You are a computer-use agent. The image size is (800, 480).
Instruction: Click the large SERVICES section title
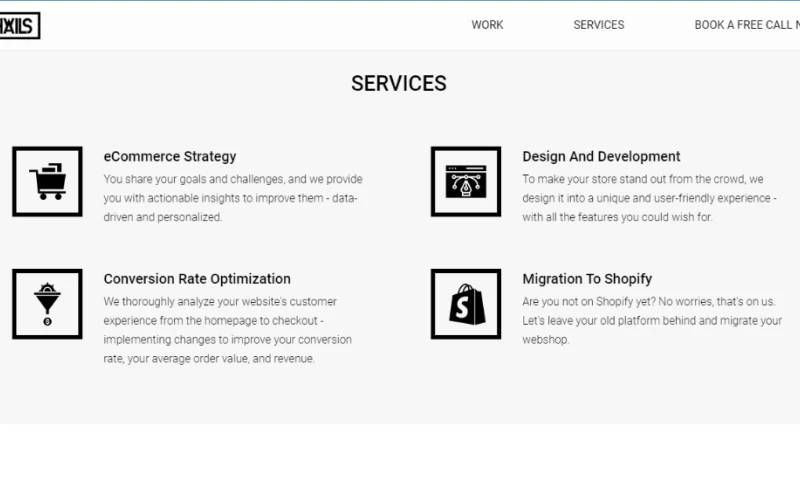click(x=399, y=84)
